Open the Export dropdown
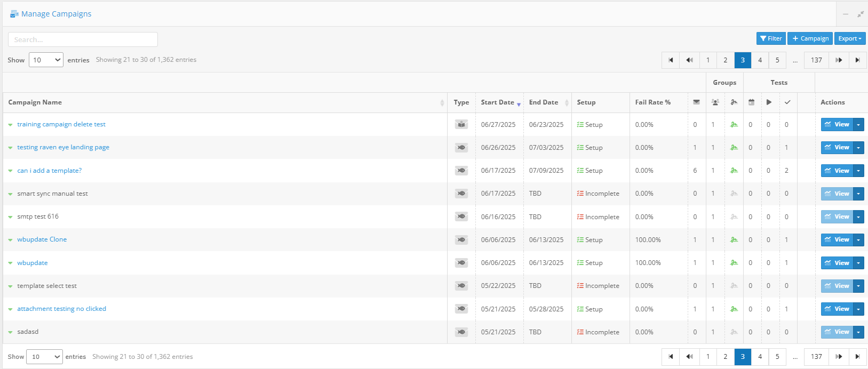The width and height of the screenshot is (868, 369). (x=850, y=38)
